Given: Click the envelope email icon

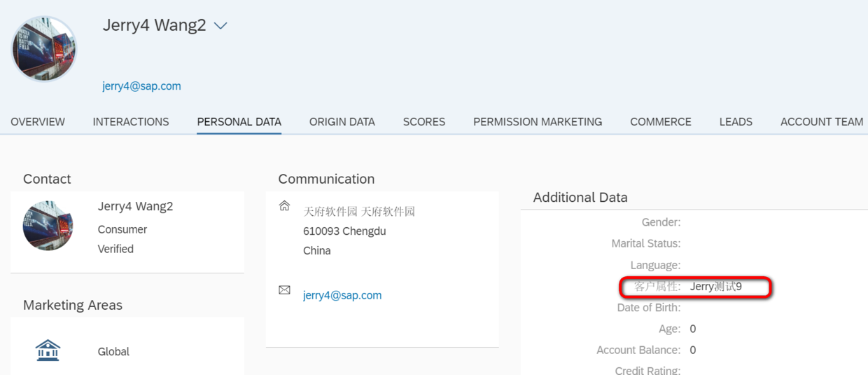Looking at the screenshot, I should 284,289.
